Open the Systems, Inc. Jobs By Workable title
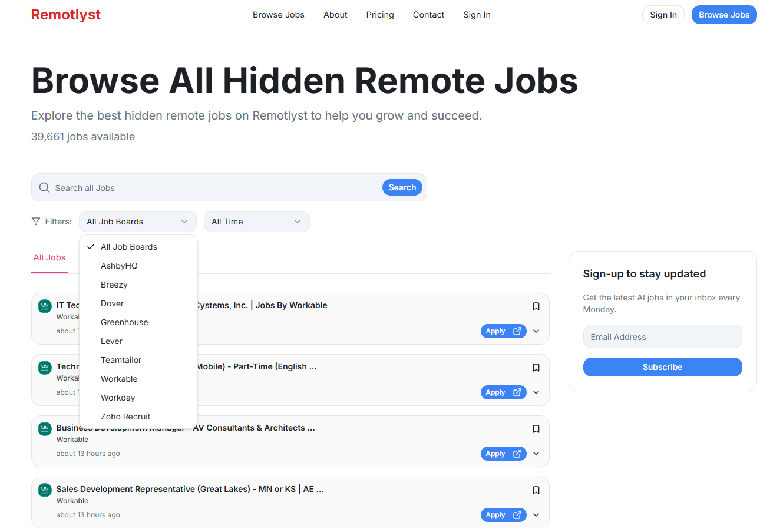 click(x=262, y=305)
